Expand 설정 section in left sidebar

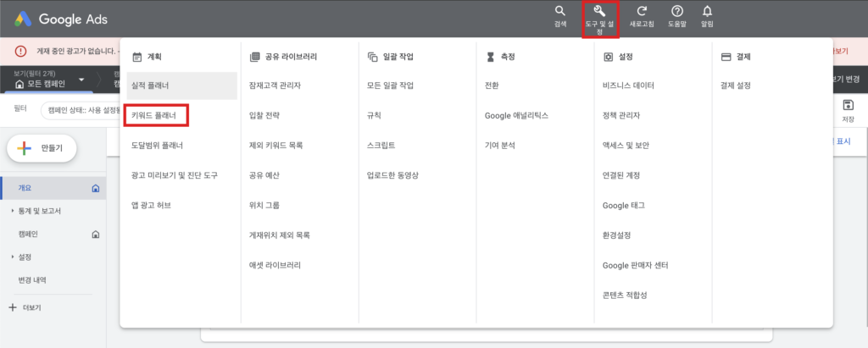[x=25, y=257]
